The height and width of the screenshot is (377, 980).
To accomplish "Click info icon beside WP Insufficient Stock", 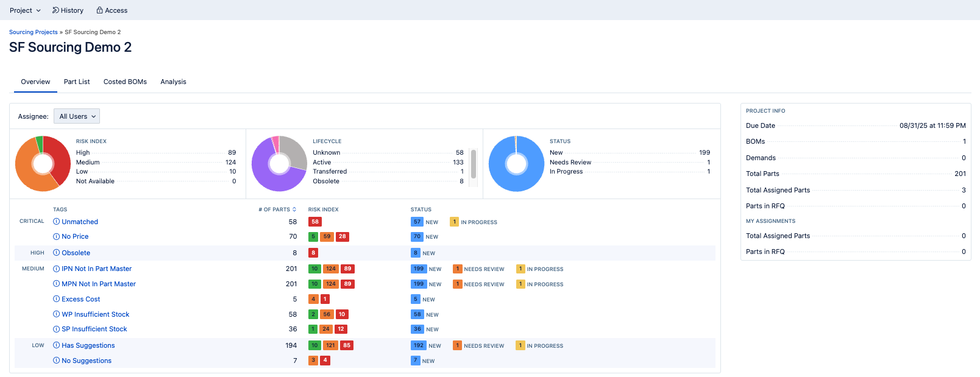I will pos(56,314).
